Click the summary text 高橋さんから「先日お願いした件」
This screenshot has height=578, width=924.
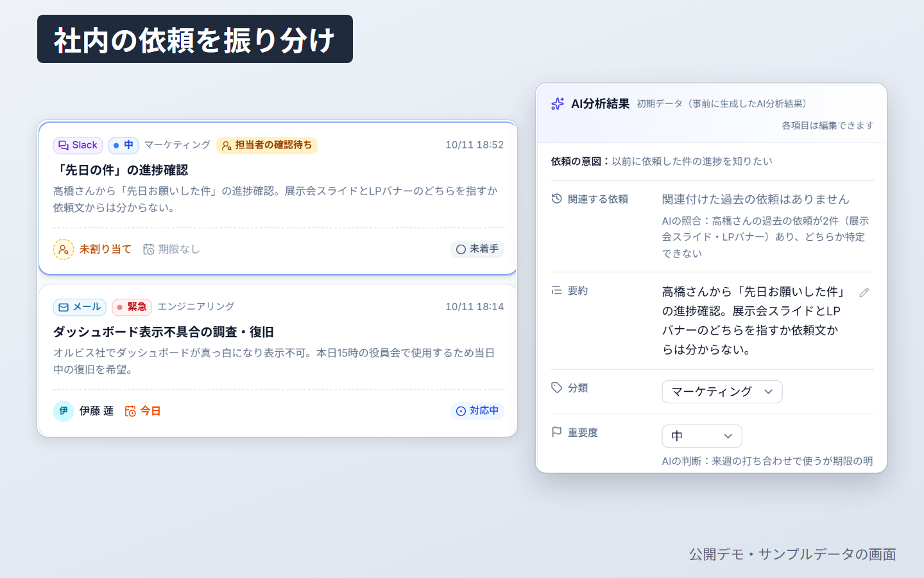pyautogui.click(x=754, y=292)
